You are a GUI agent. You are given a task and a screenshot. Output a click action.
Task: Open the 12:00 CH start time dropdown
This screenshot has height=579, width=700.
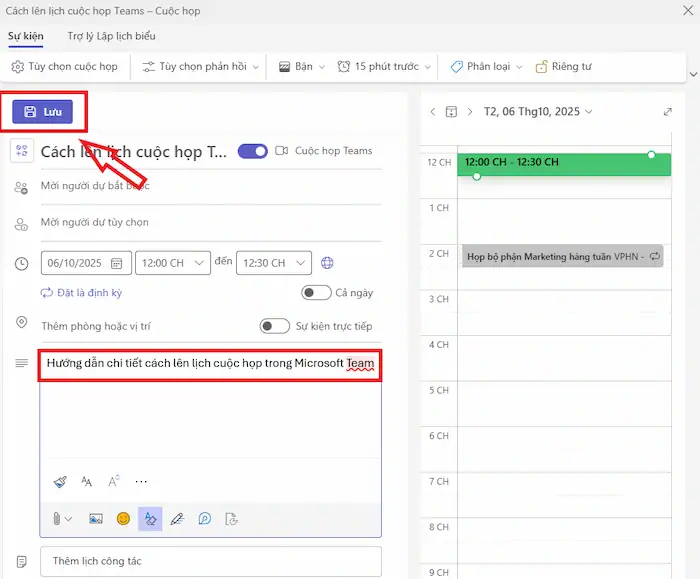click(172, 263)
